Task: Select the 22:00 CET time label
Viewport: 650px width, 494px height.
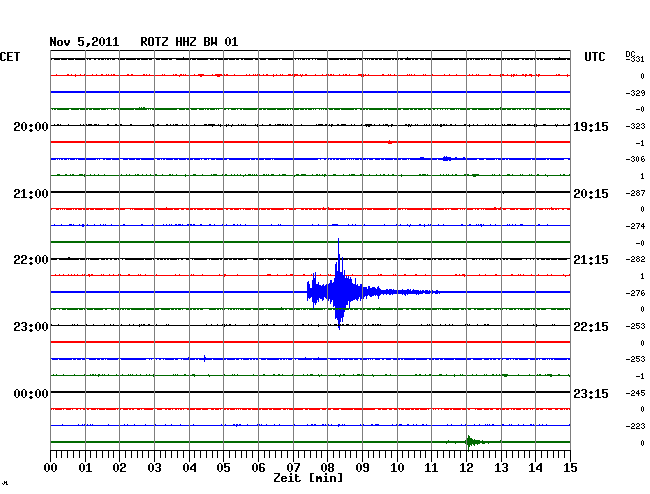Action: (x=31, y=260)
